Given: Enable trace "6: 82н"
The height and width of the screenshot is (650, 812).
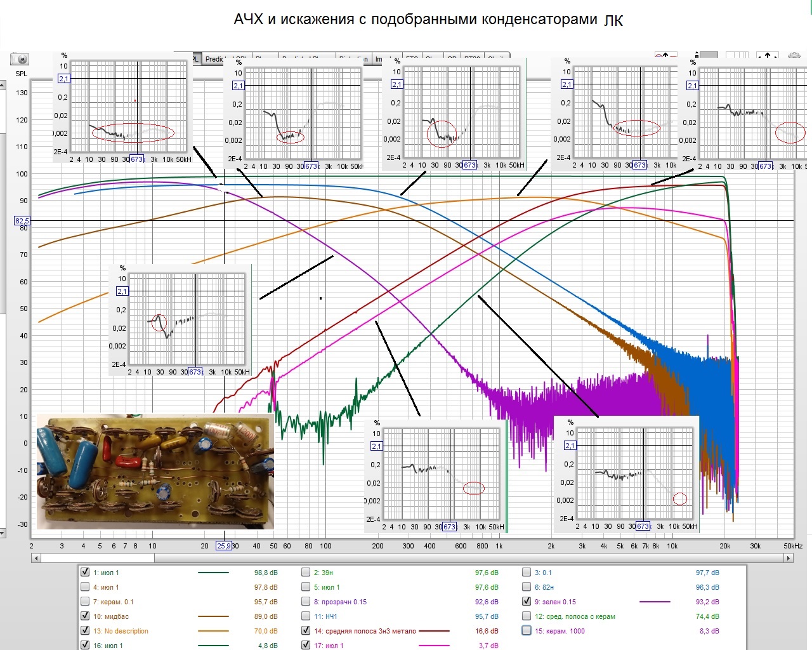Looking at the screenshot, I should (x=527, y=587).
